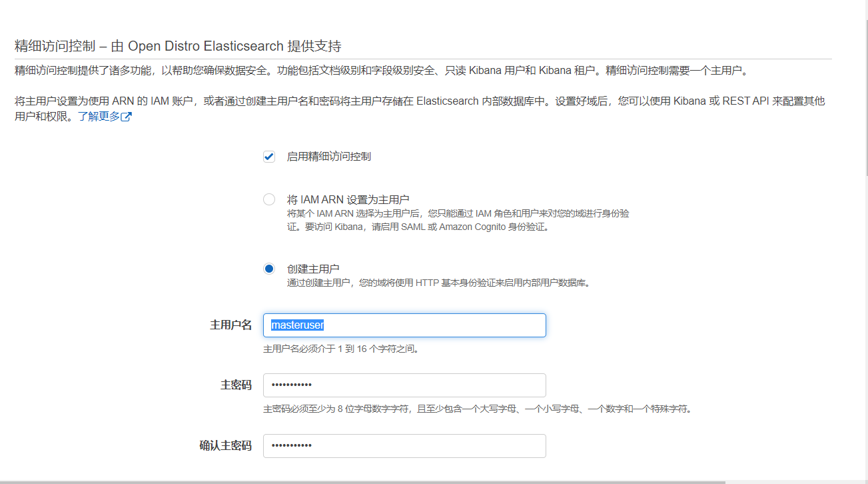Screen dimensions: 868x484
Task: Click hint 主用户名必须介于 1 到 16 个字符之间
Action: [x=341, y=349]
